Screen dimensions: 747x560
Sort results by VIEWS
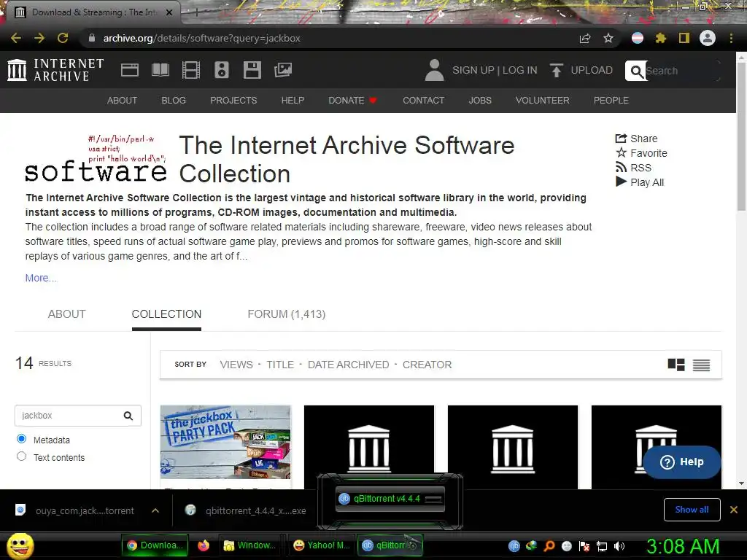click(x=236, y=365)
